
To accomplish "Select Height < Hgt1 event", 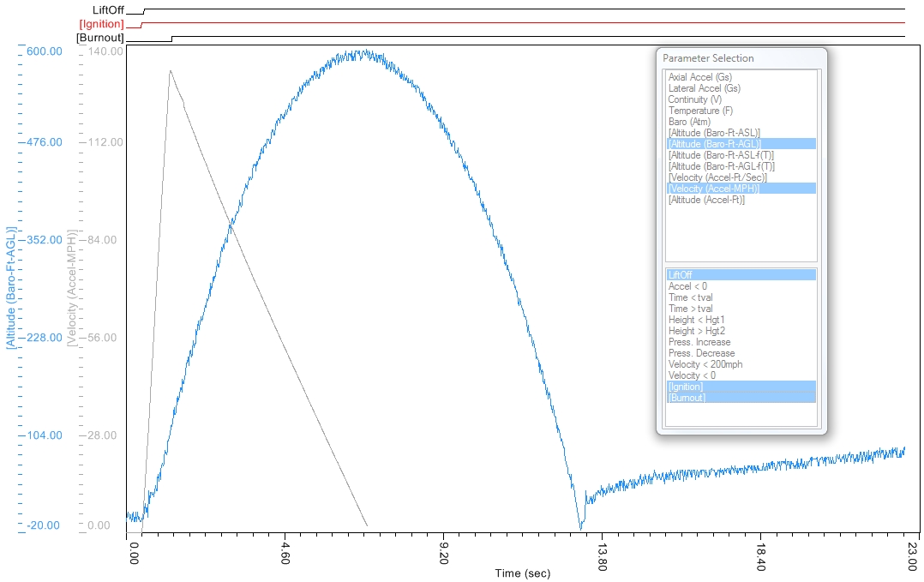I will coord(696,320).
